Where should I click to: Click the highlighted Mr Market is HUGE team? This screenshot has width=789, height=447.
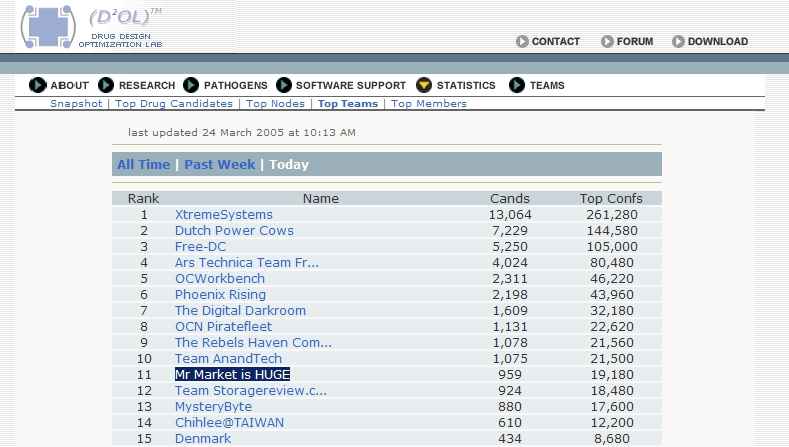[232, 375]
